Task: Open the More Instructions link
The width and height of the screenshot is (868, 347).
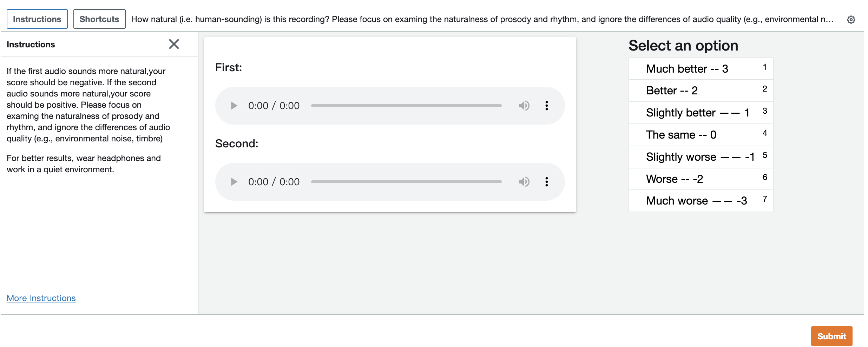Action: click(x=41, y=298)
